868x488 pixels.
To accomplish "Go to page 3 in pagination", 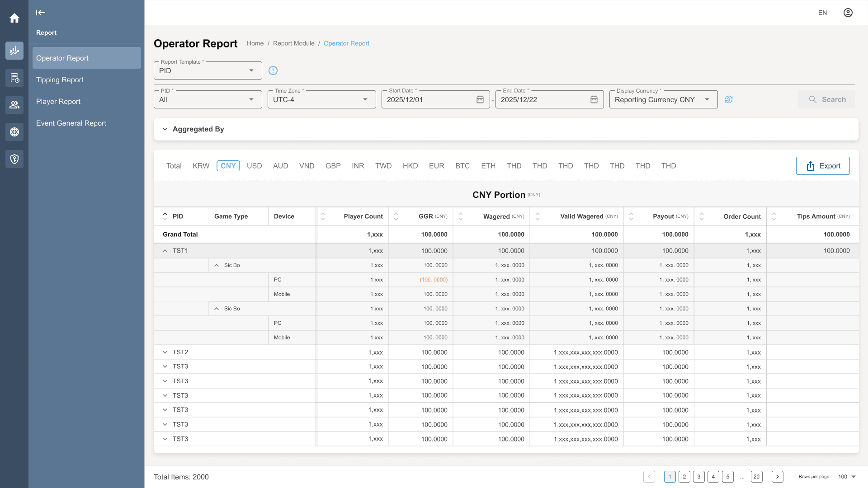I will click(x=699, y=477).
